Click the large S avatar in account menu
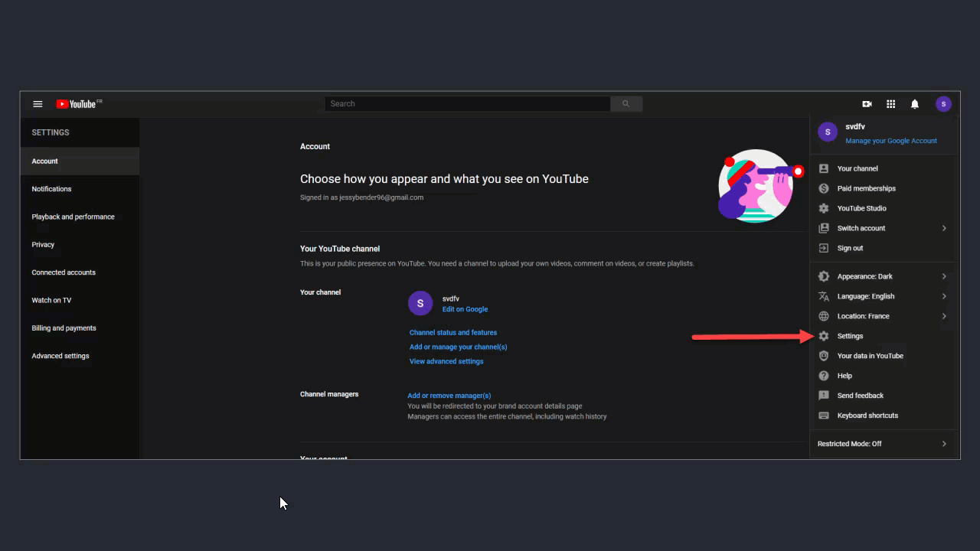The image size is (980, 551). click(x=828, y=132)
